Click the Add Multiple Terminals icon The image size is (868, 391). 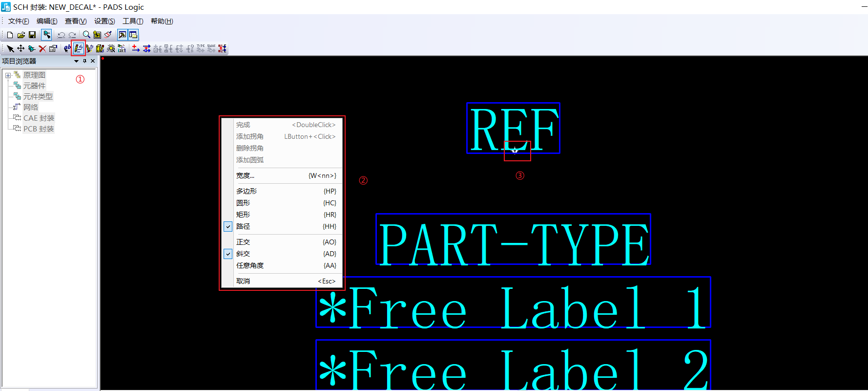pos(146,48)
